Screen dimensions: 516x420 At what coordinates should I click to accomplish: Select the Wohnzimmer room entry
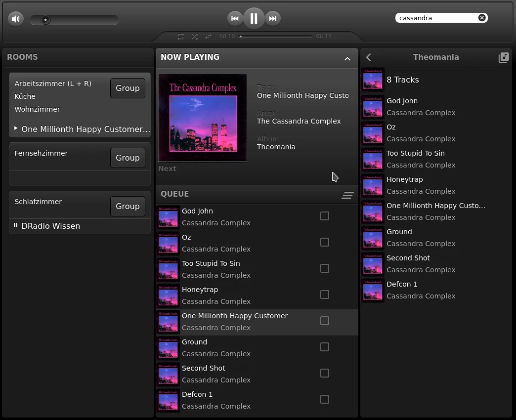point(37,109)
